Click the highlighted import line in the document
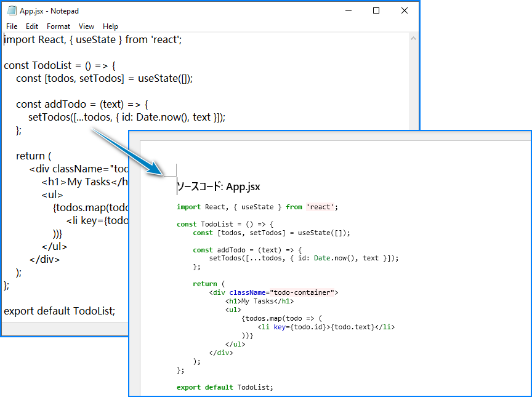532x397 pixels. (x=257, y=207)
